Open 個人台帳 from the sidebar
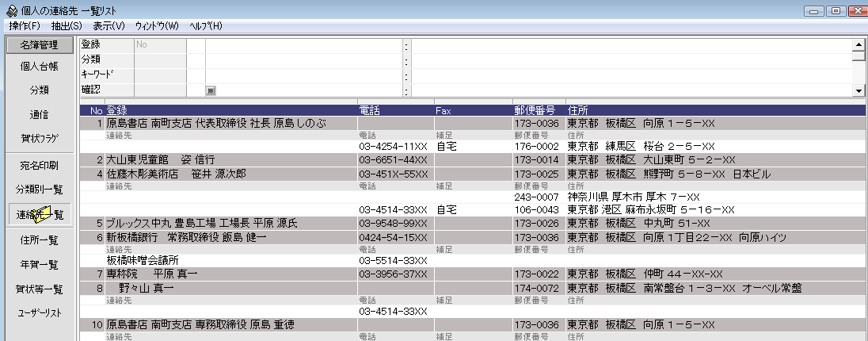868x341 pixels. coord(40,67)
